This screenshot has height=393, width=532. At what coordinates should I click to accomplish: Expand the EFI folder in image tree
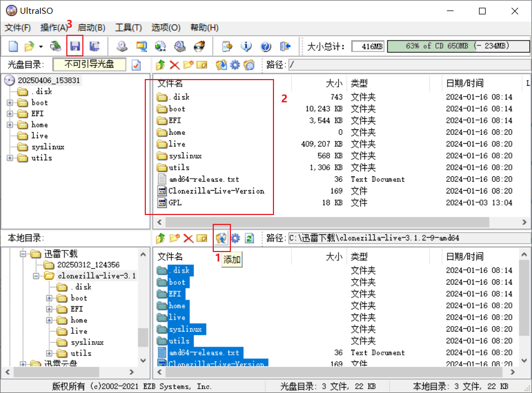10,114
